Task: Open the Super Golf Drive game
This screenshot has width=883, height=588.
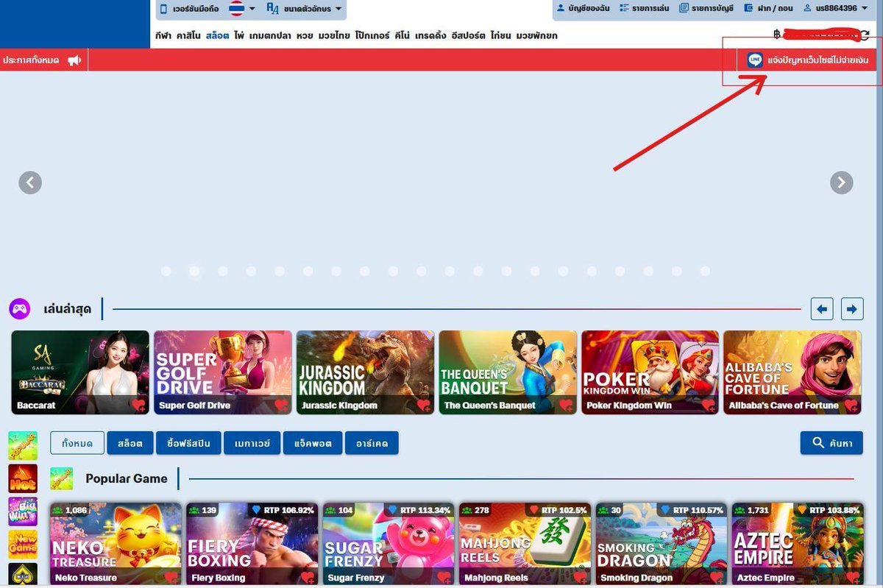Action: pyautogui.click(x=223, y=372)
